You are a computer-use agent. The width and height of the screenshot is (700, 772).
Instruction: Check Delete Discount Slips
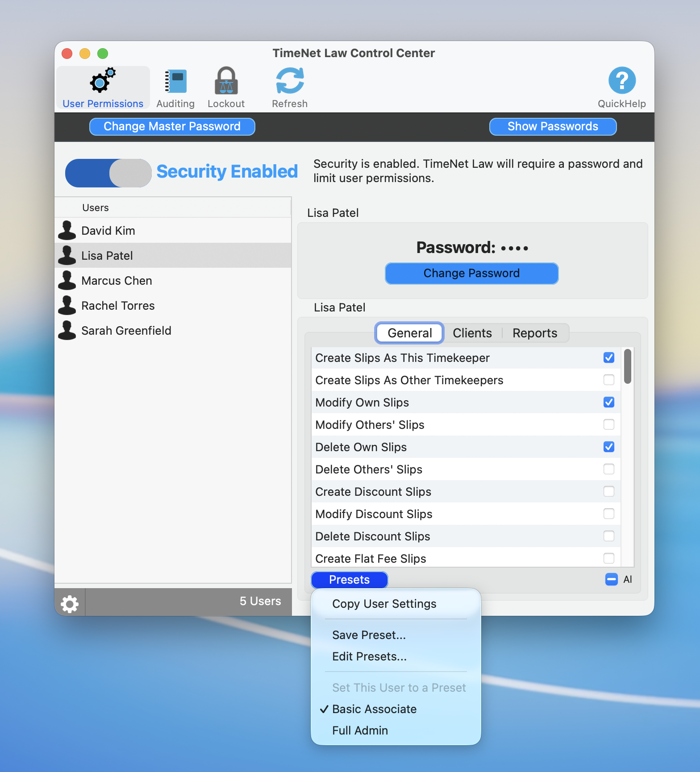point(609,536)
